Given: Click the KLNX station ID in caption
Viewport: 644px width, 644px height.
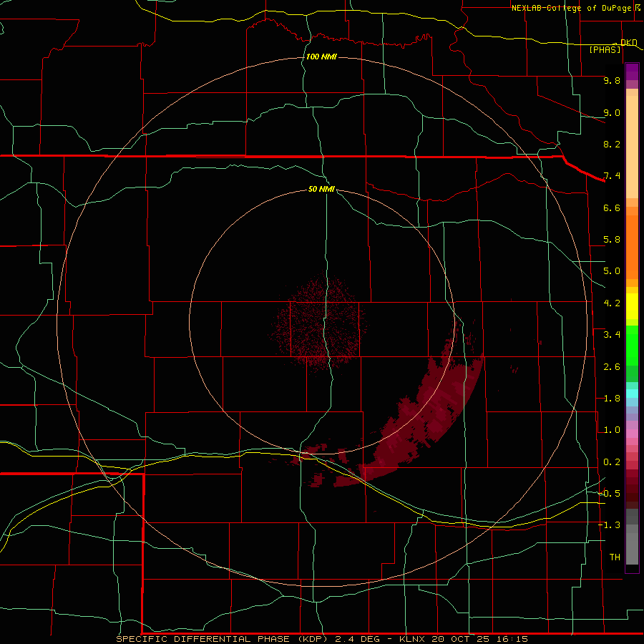Looking at the screenshot, I should click(413, 639).
